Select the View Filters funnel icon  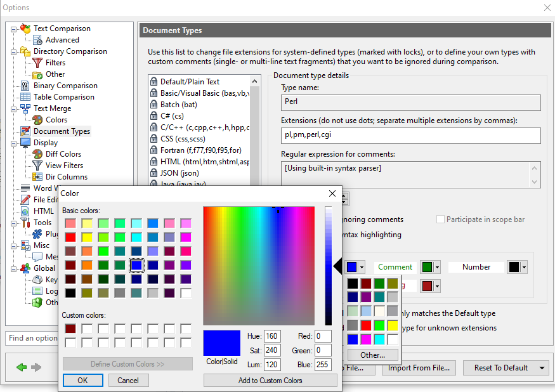pos(37,166)
